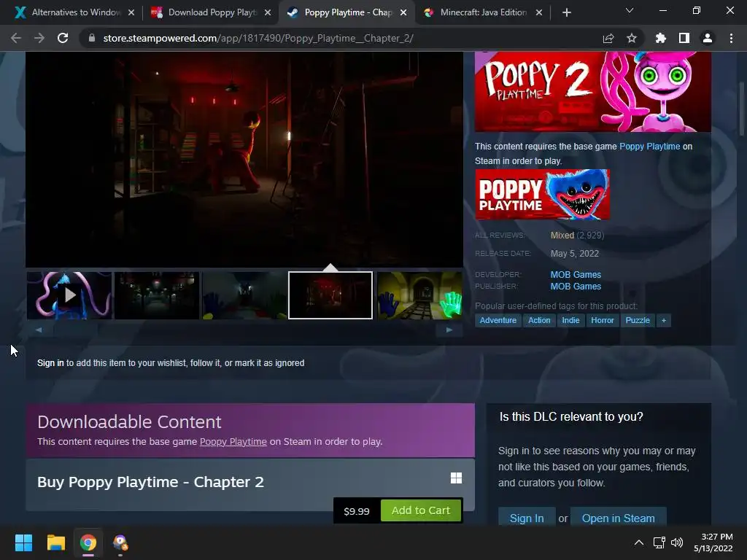Toggle the browser side panel icon

point(684,38)
